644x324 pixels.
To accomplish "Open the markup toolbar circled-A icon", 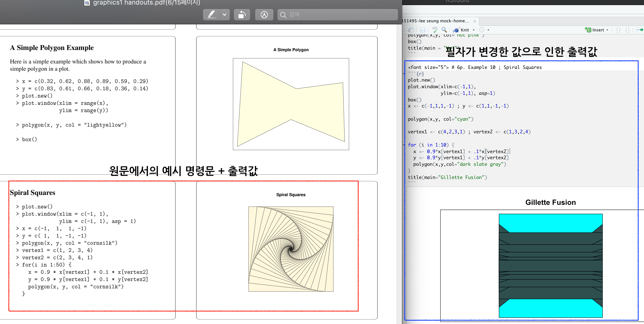I will pos(264,15).
